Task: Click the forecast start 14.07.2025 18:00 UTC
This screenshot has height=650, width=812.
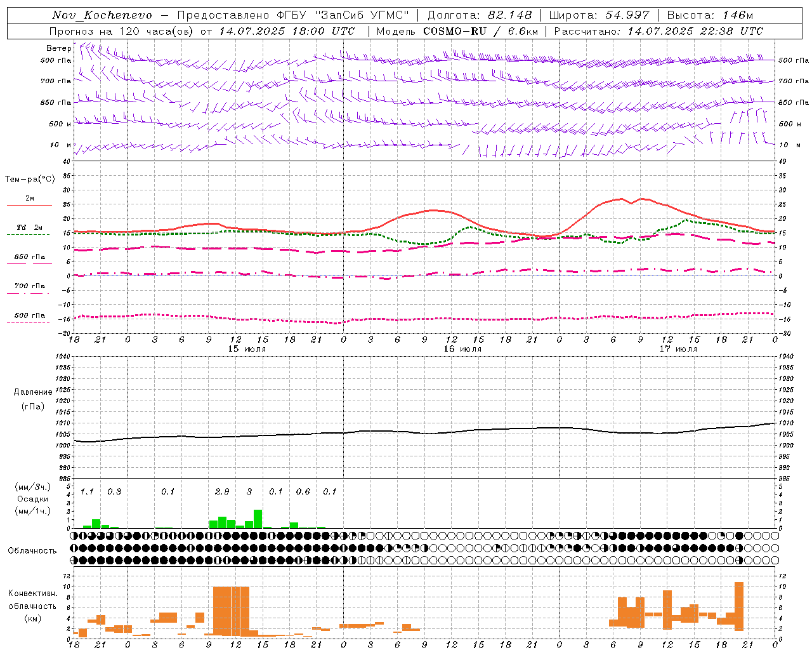Action: [x=287, y=31]
